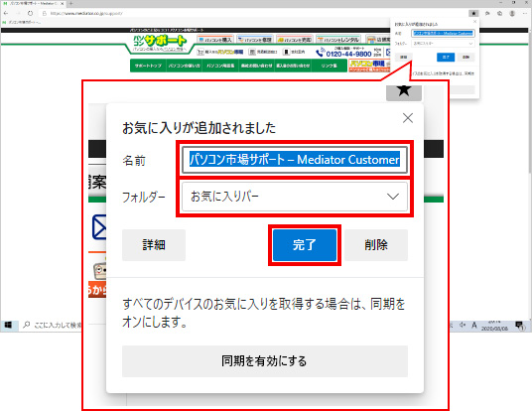Reload the page with the refresh icon

click(30, 13)
